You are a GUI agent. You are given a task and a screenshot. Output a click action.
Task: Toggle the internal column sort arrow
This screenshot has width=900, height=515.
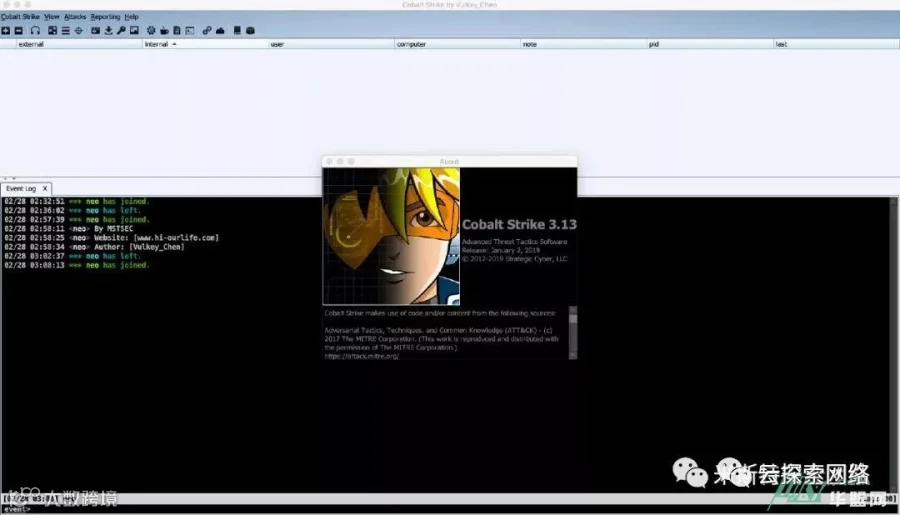tap(174, 44)
